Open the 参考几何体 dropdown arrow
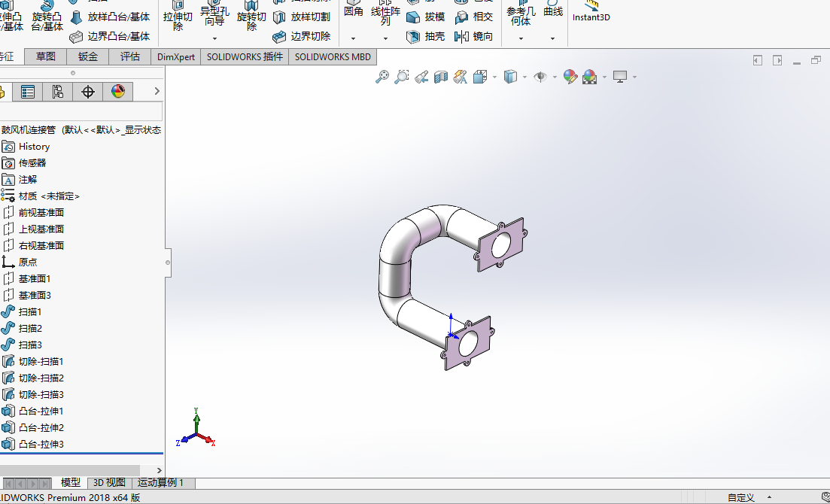Screen dimensions: 830x504 click(521, 38)
